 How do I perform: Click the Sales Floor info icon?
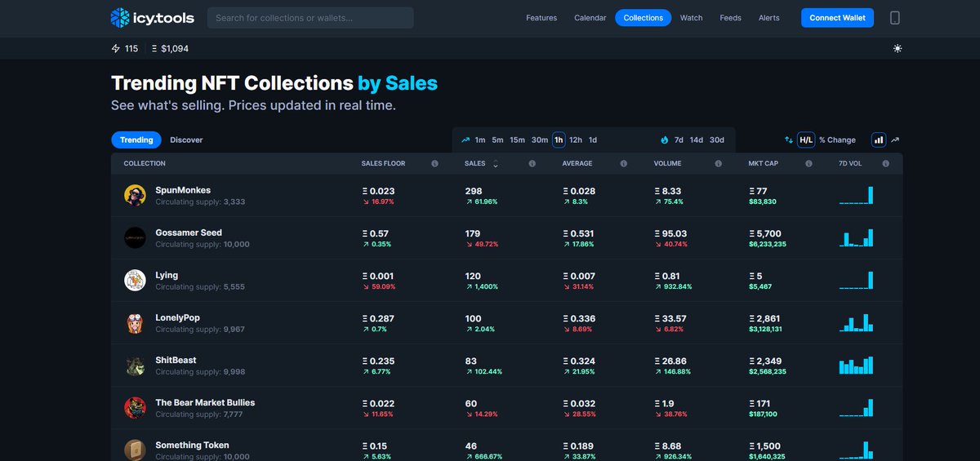[x=434, y=164]
